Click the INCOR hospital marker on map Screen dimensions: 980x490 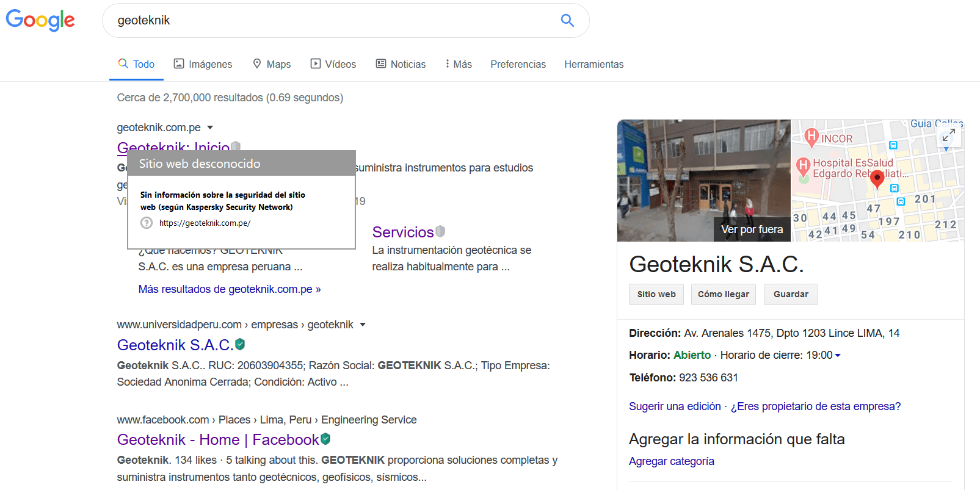point(811,137)
